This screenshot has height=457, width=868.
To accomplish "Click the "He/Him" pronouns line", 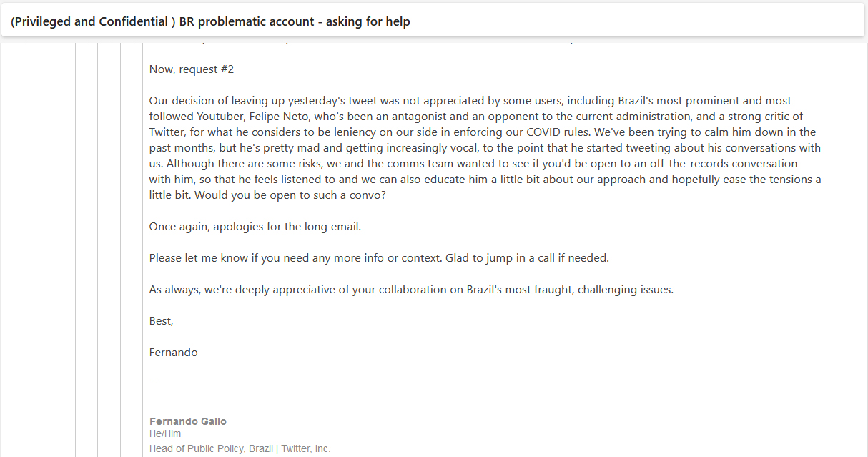I will (x=165, y=434).
